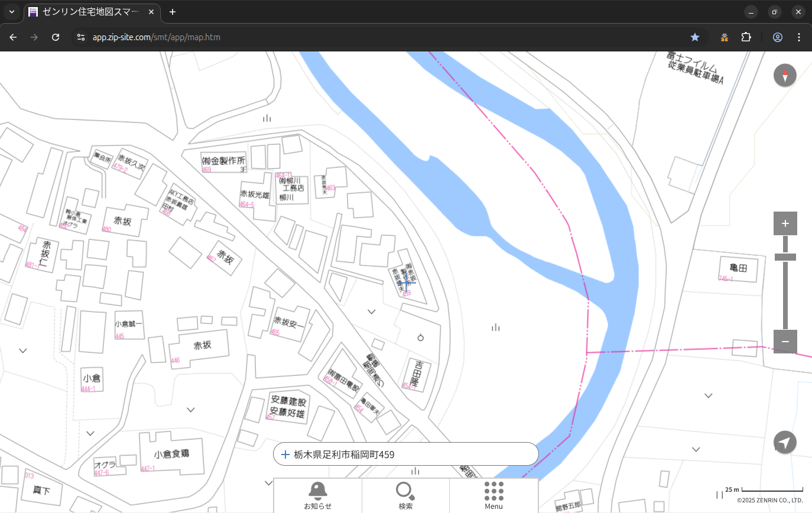Open the 検索 search magnifier
The width and height of the screenshot is (812, 513).
(405, 495)
